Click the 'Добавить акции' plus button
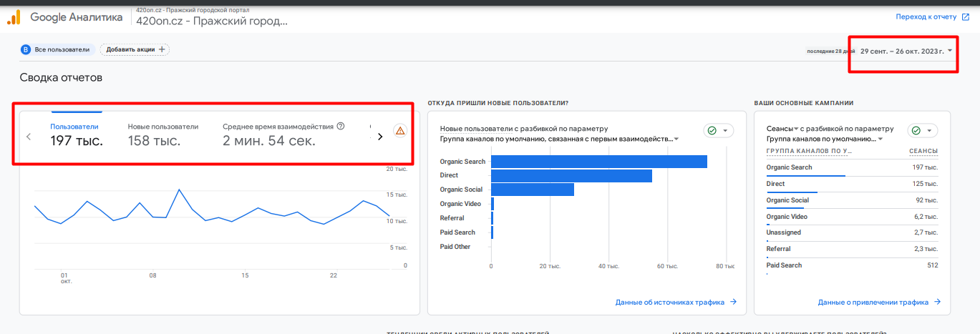This screenshot has width=980, height=334. tap(135, 49)
